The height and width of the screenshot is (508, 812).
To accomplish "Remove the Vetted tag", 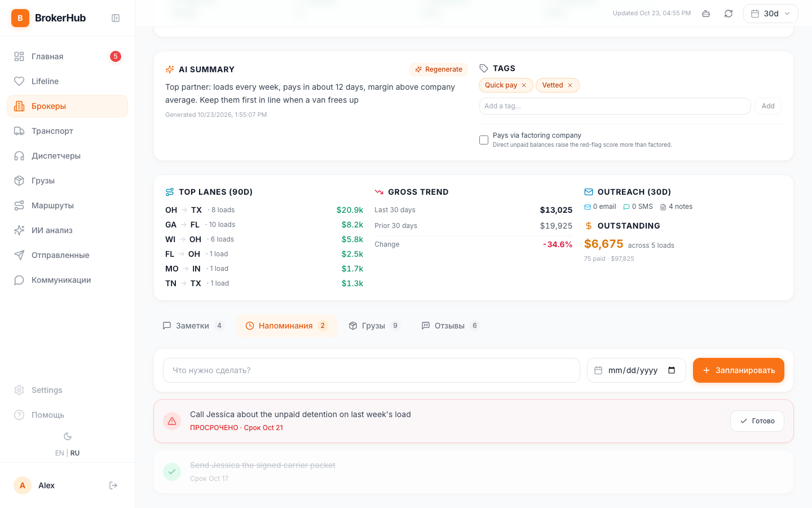I will [x=570, y=85].
